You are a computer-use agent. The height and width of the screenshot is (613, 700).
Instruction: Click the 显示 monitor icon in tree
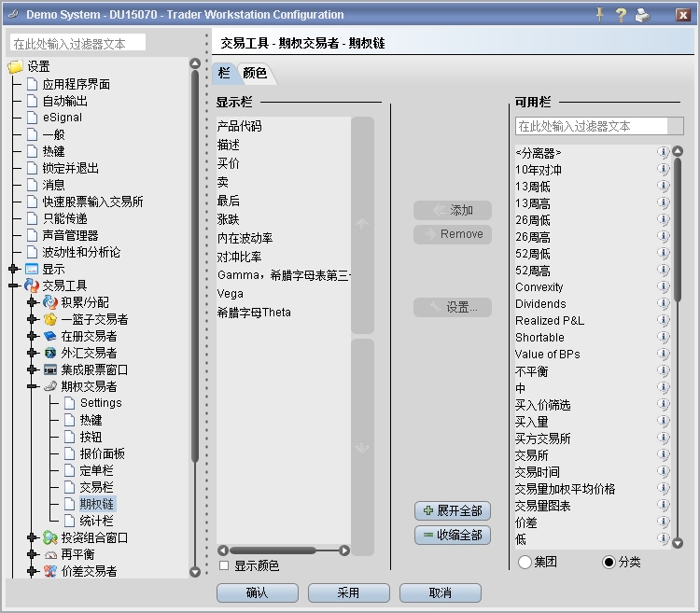(32, 269)
